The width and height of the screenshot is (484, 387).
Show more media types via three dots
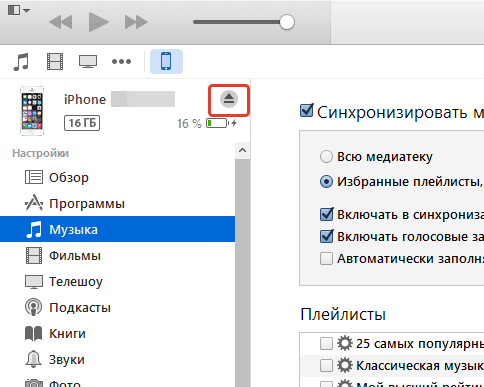point(121,62)
